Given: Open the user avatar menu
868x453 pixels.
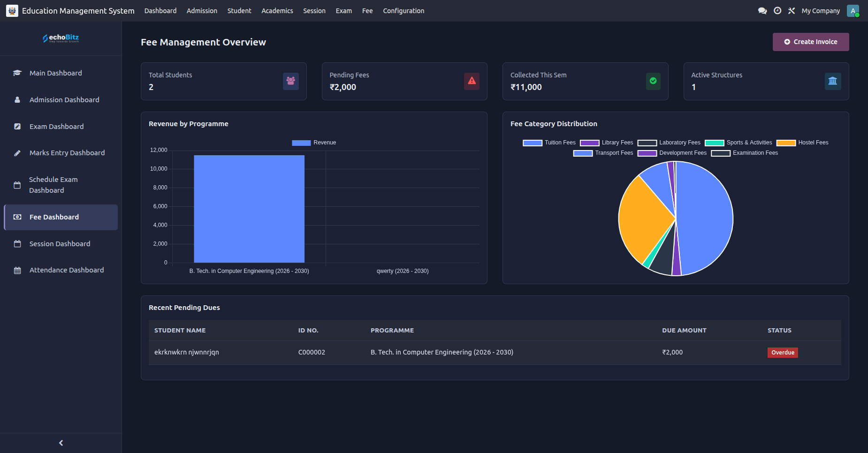Looking at the screenshot, I should (x=853, y=11).
